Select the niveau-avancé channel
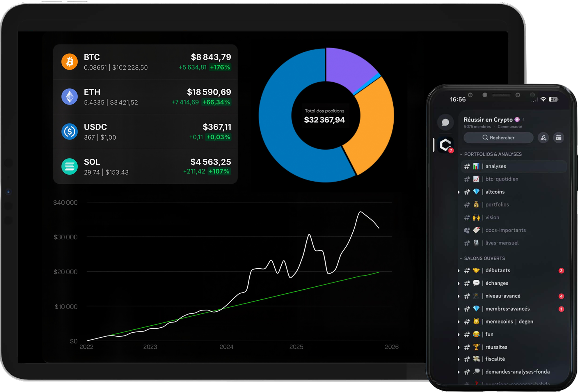 502,296
